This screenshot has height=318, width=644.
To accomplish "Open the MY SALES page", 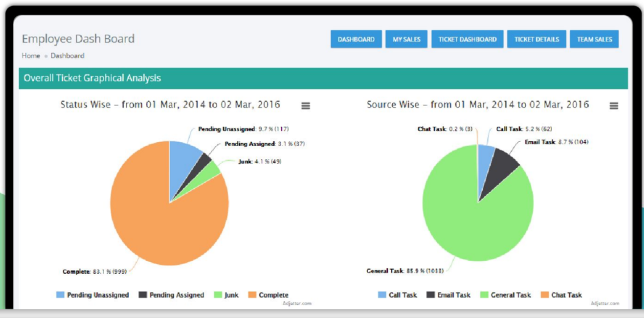I will (x=406, y=40).
